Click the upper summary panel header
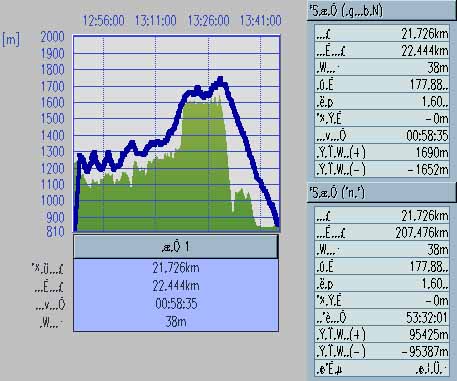 [x=381, y=11]
